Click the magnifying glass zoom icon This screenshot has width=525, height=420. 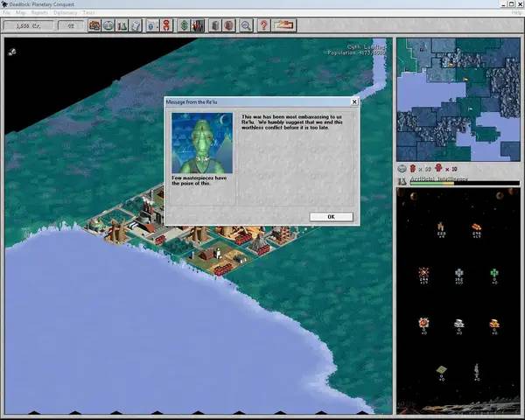pos(247,25)
